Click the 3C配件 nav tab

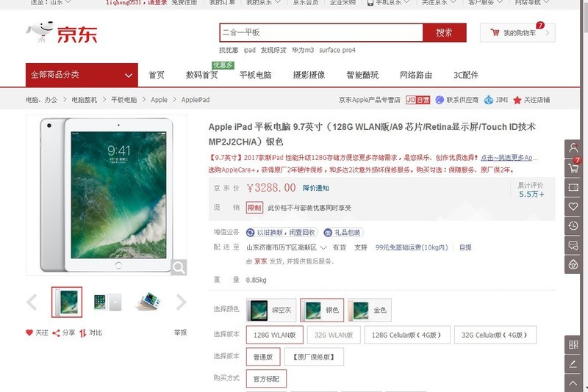(466, 75)
